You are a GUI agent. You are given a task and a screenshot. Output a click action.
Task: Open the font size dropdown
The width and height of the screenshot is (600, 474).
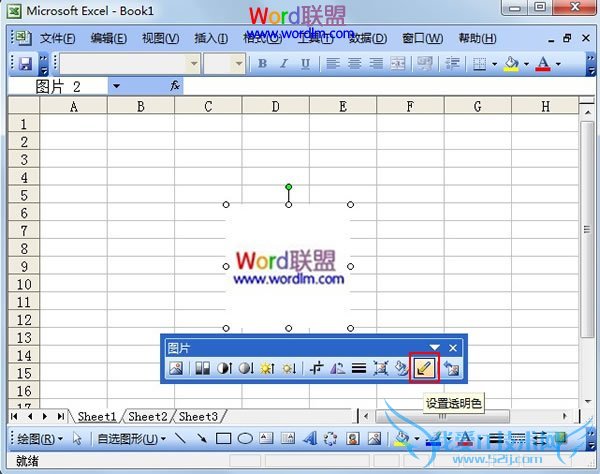point(239,64)
